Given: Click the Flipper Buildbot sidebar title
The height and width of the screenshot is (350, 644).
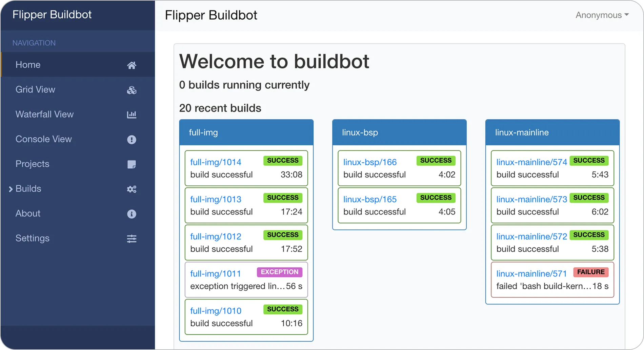Looking at the screenshot, I should coord(52,15).
